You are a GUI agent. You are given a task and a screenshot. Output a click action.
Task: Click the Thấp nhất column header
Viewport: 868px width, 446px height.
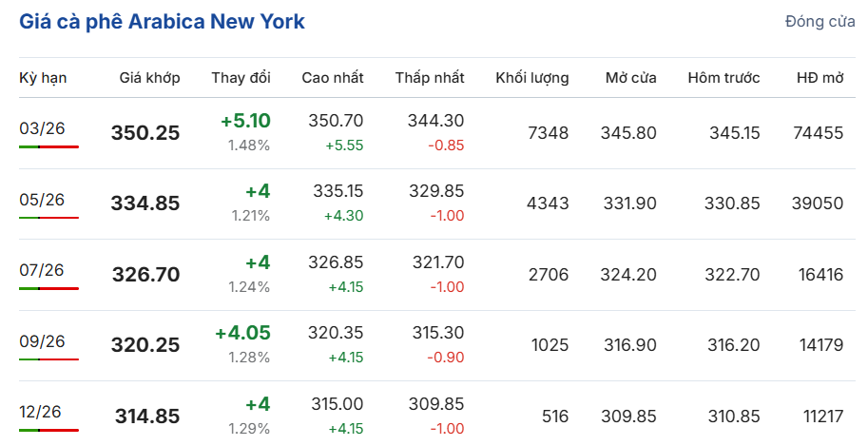coord(430,78)
